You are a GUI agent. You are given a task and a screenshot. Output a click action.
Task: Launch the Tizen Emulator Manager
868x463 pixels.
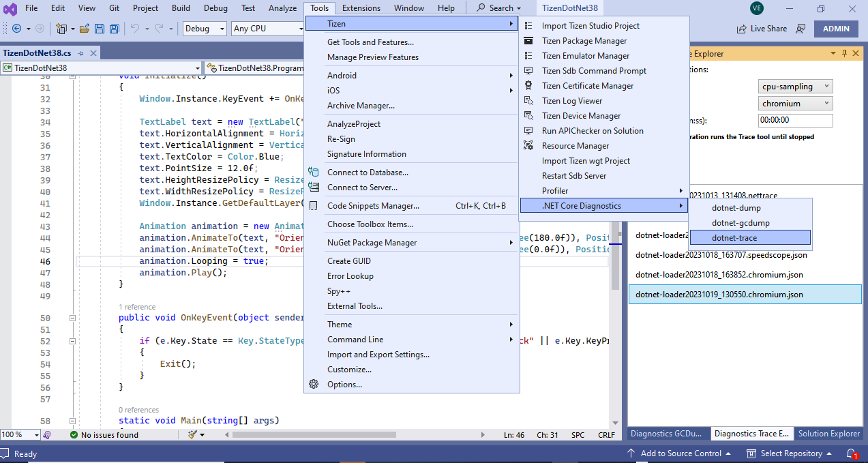point(584,55)
